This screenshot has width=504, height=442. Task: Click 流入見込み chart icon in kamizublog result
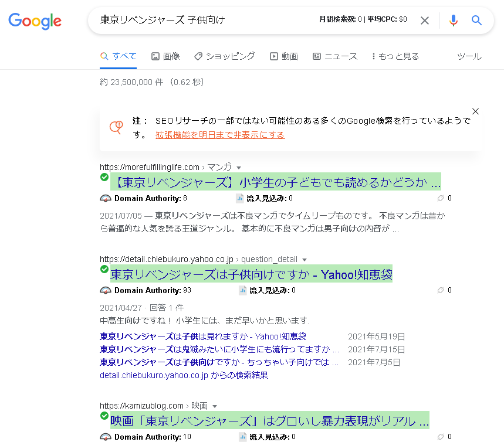pyautogui.click(x=243, y=437)
